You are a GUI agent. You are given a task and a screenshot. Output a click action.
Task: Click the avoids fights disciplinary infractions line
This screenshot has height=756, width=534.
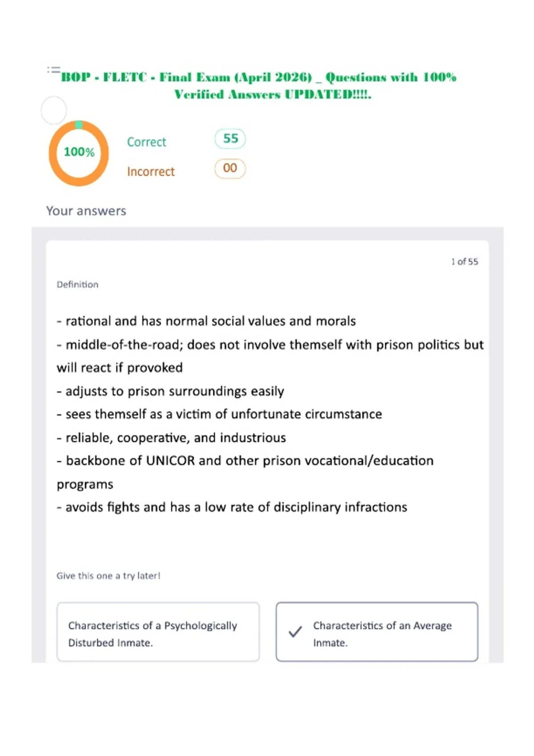coord(232,507)
